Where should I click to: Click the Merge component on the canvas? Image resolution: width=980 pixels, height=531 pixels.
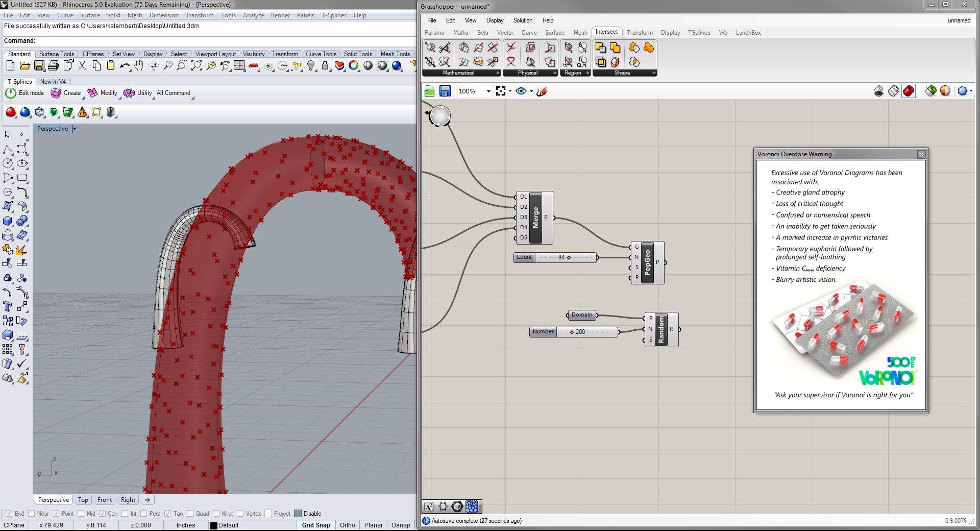coord(535,218)
